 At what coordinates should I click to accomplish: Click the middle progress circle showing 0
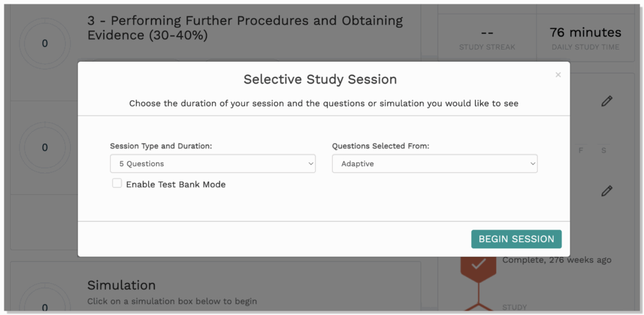pyautogui.click(x=45, y=148)
